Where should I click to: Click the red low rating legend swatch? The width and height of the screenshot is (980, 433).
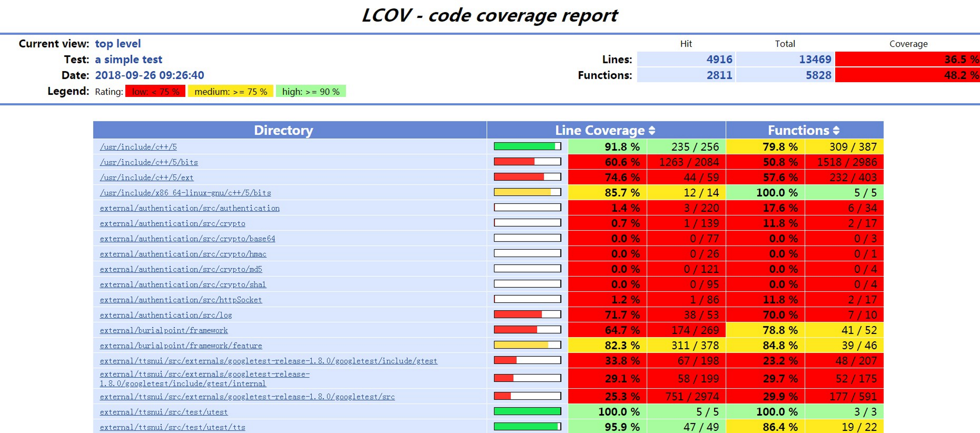pos(155,91)
